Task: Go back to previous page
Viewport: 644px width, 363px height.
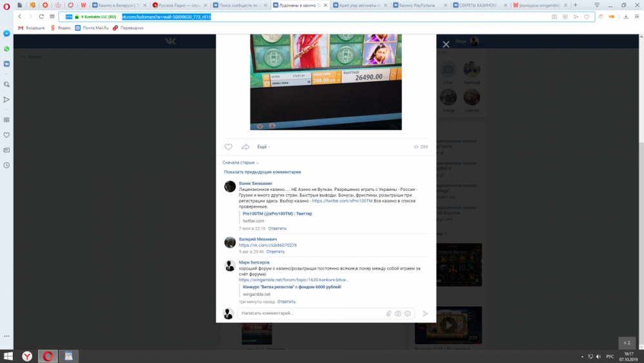Action: (x=20, y=17)
